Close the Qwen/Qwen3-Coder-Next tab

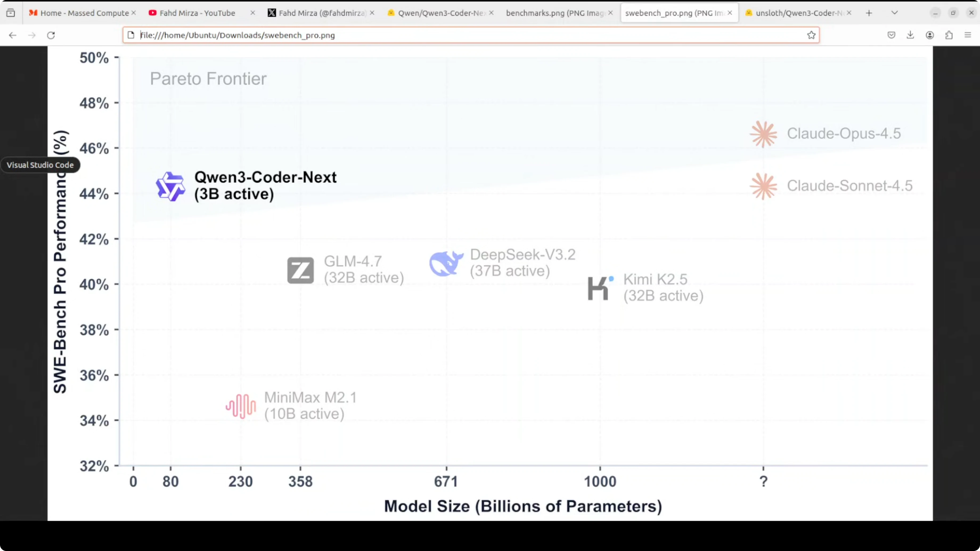pos(491,13)
